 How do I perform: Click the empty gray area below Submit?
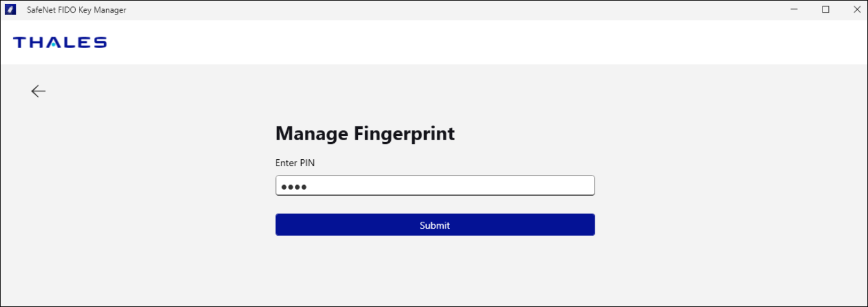click(435, 272)
